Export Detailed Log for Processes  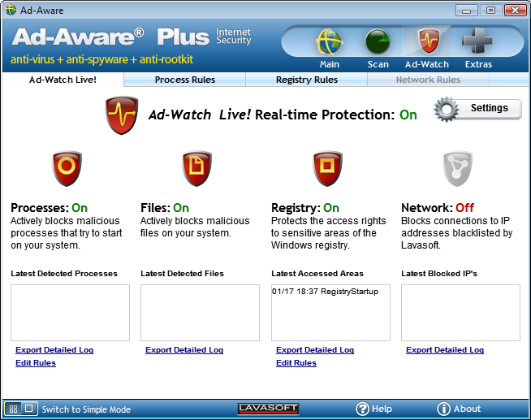pos(54,350)
